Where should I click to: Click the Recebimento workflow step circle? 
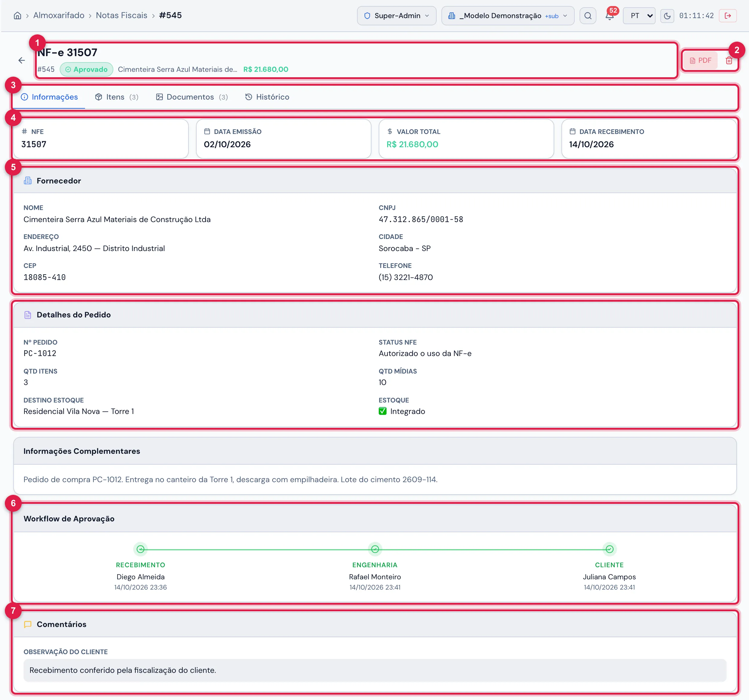[141, 549]
